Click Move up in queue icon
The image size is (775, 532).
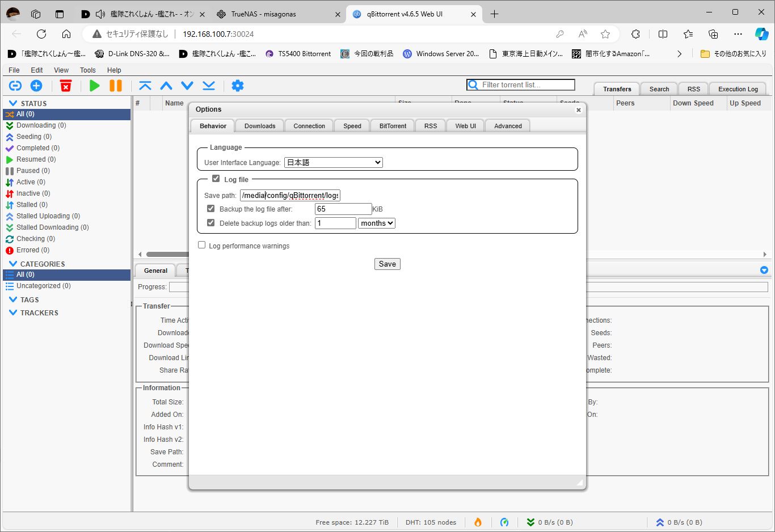(166, 86)
